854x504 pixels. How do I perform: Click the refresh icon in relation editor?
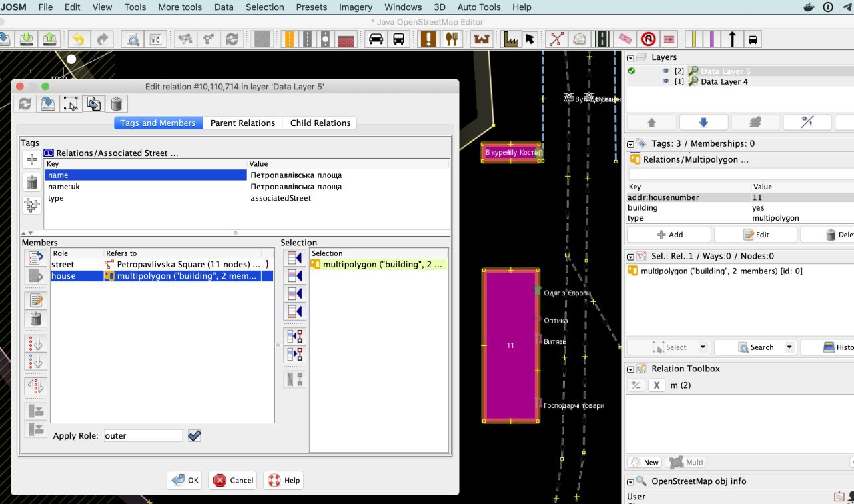25,103
